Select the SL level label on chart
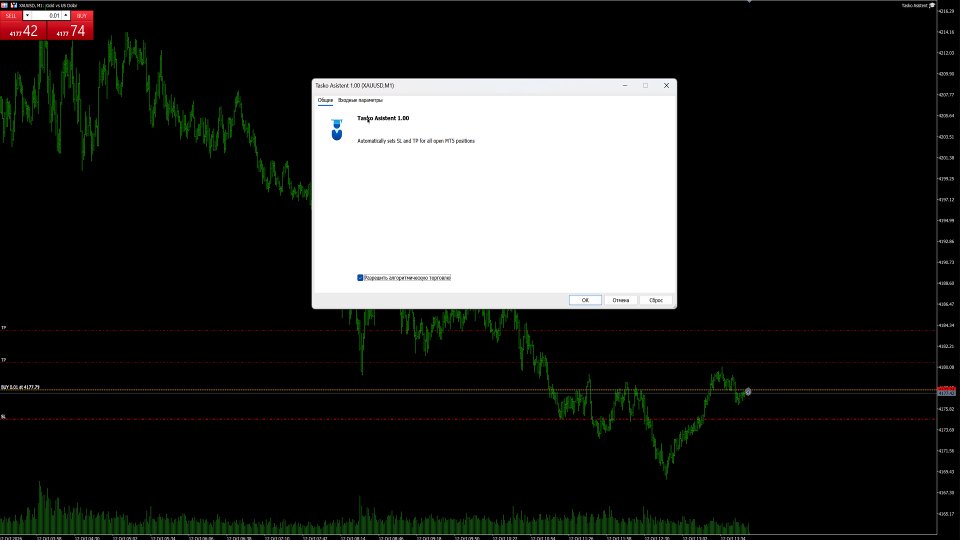 coord(3,417)
